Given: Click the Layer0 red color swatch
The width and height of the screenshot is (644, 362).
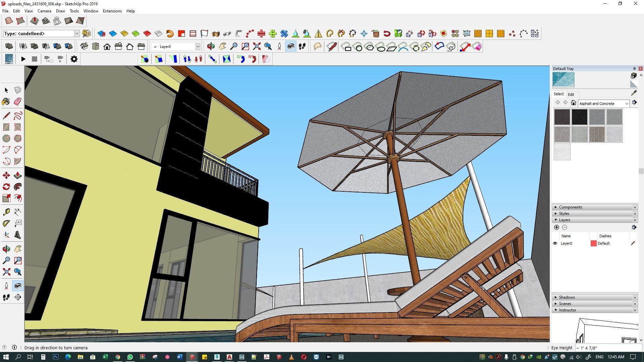Looking at the screenshot, I should (x=593, y=243).
